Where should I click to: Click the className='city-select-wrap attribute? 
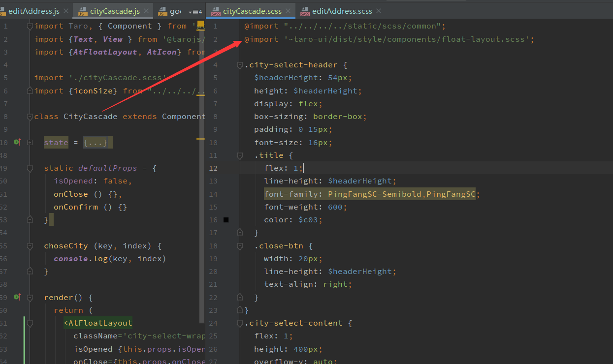coord(139,336)
